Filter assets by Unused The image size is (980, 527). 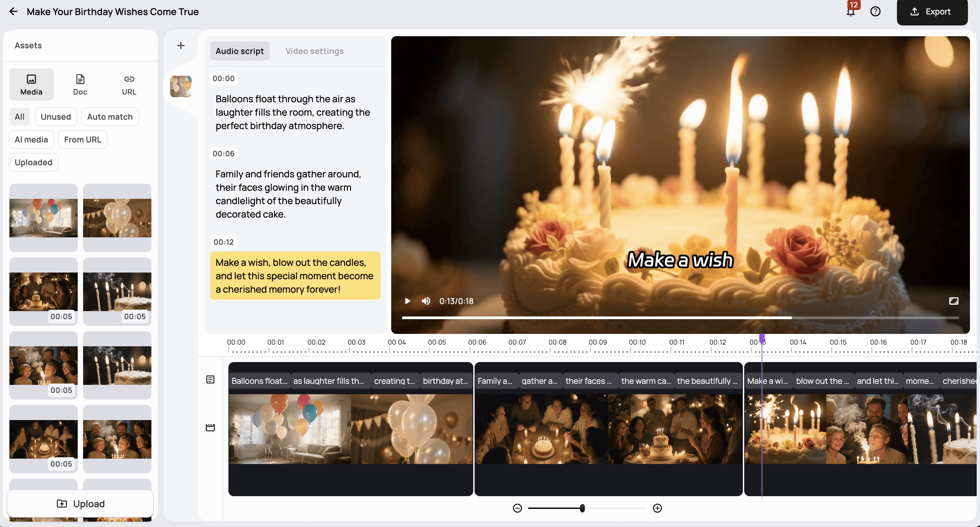pyautogui.click(x=56, y=117)
